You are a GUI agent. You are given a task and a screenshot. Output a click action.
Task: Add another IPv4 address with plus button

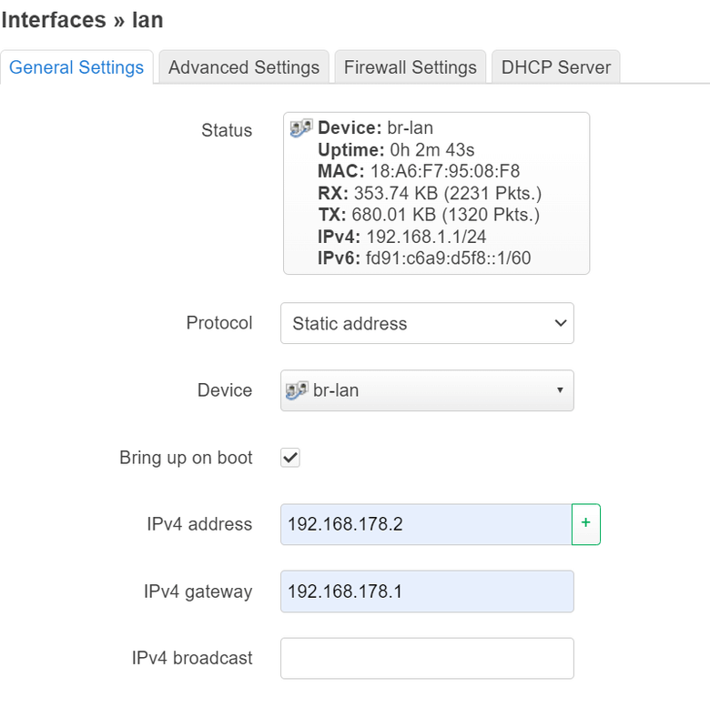(585, 523)
